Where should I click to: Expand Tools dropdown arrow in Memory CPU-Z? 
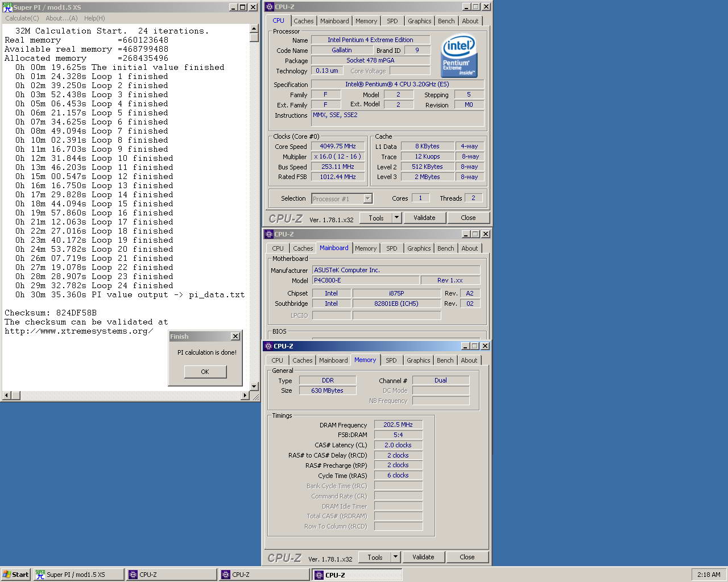click(395, 557)
